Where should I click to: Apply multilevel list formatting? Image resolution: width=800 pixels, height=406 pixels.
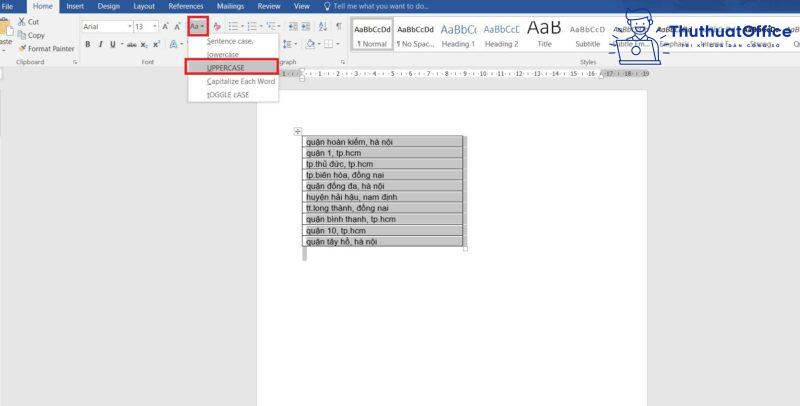click(271, 27)
